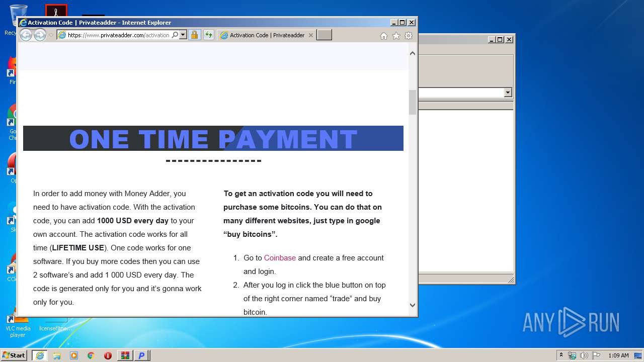644x362 pixels.
Task: Open Internet Explorer Tools gear menu
Action: point(409,36)
